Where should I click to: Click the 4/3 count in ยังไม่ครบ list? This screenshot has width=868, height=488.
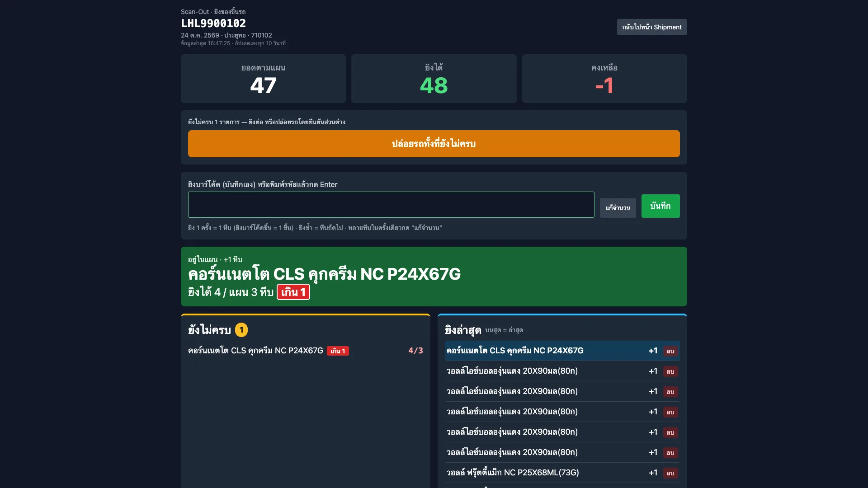point(415,351)
